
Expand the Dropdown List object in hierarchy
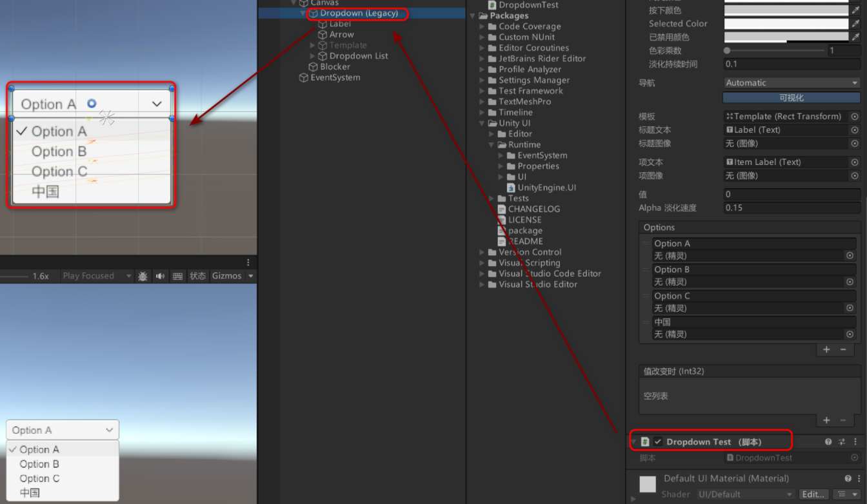click(313, 56)
